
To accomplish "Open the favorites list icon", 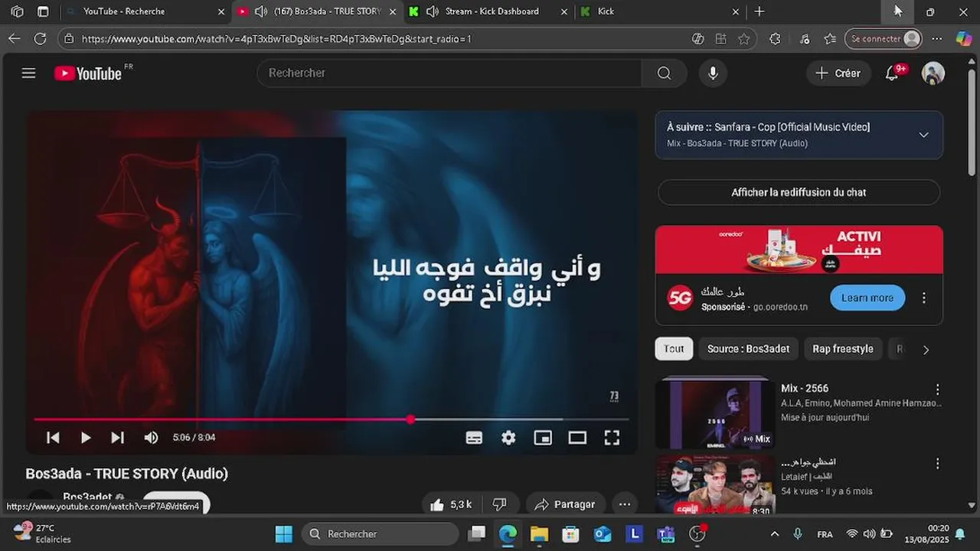I will pos(830,38).
